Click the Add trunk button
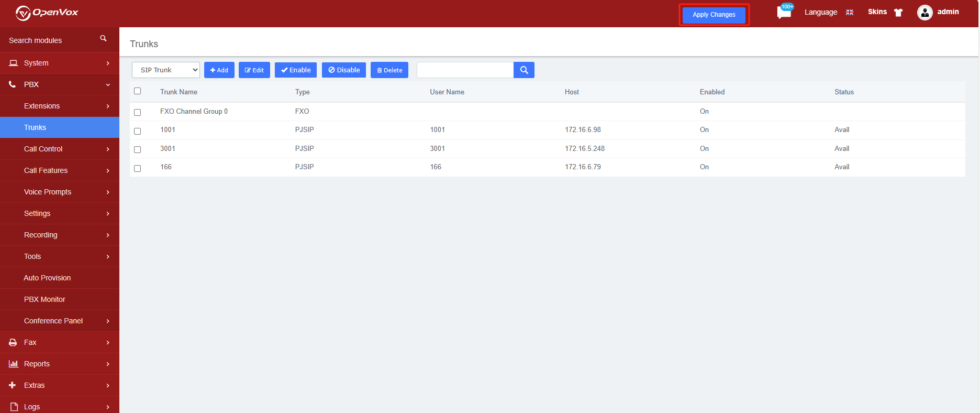The width and height of the screenshot is (980, 413). [x=219, y=70]
